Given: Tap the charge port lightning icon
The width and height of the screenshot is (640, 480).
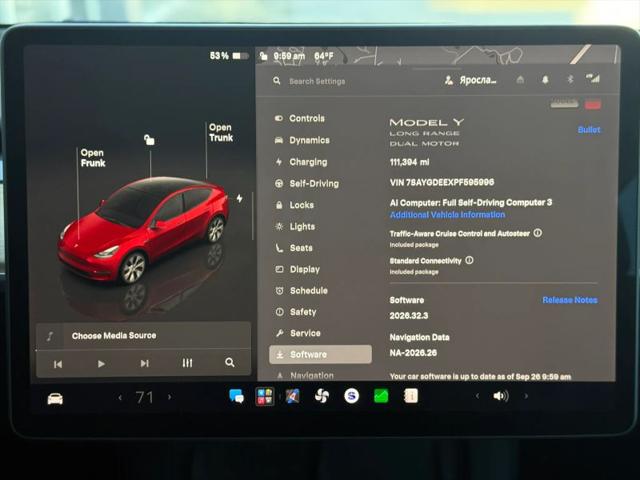Looking at the screenshot, I should click(x=240, y=198).
